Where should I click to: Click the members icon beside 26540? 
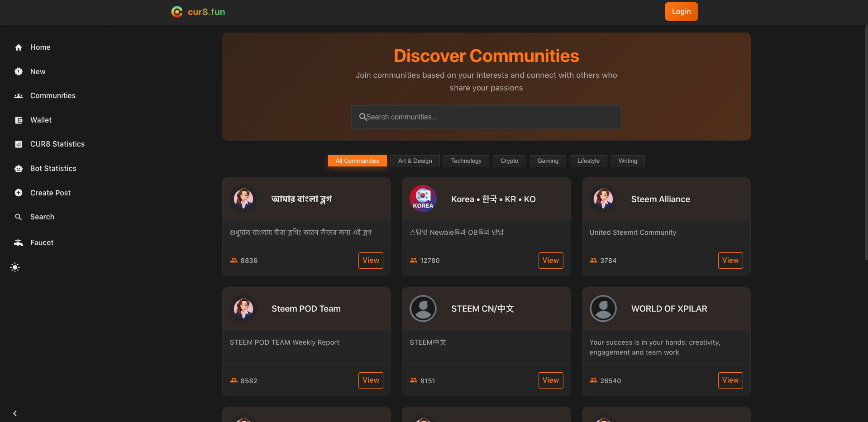pos(594,380)
